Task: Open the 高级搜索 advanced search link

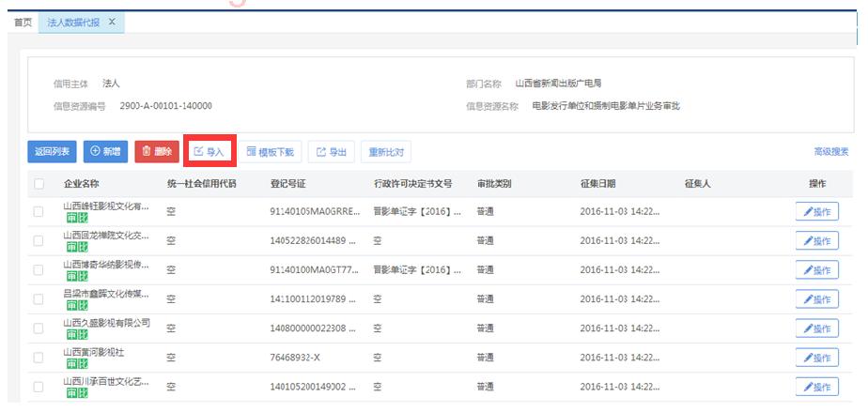Action: [830, 151]
